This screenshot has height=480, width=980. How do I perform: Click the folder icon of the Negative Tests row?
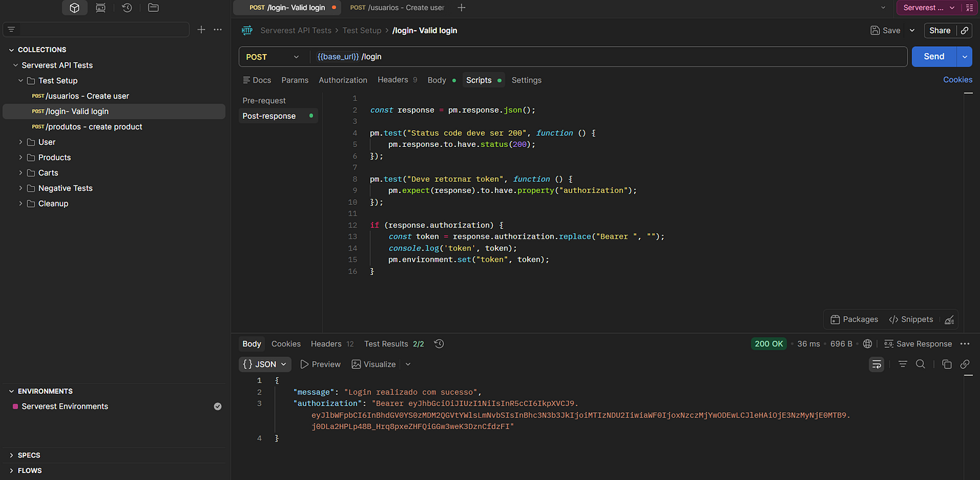(31, 188)
